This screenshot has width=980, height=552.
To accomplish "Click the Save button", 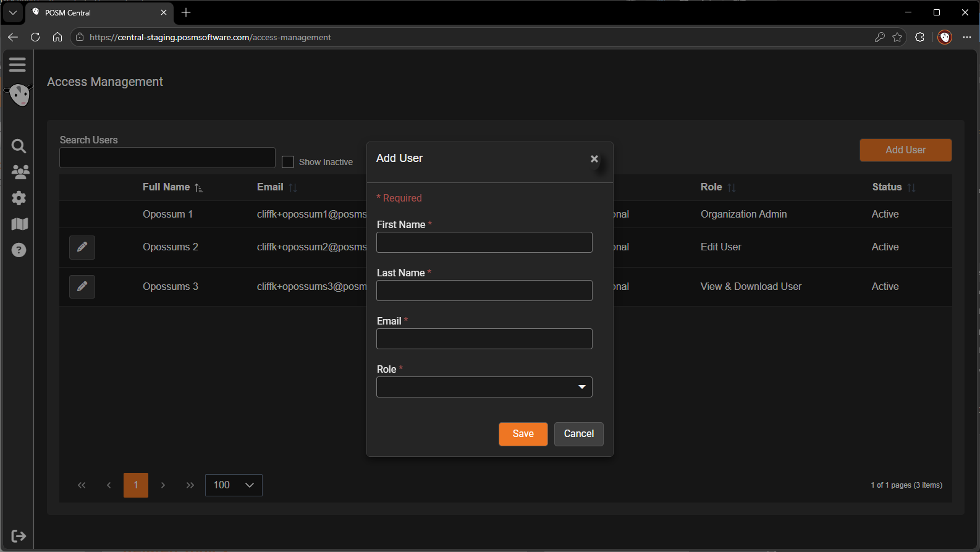I will pyautogui.click(x=523, y=434).
